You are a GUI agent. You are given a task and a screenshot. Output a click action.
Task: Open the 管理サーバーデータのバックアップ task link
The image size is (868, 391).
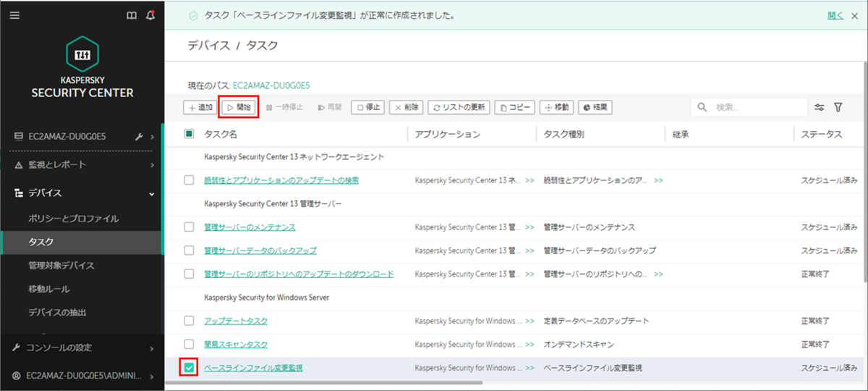260,251
